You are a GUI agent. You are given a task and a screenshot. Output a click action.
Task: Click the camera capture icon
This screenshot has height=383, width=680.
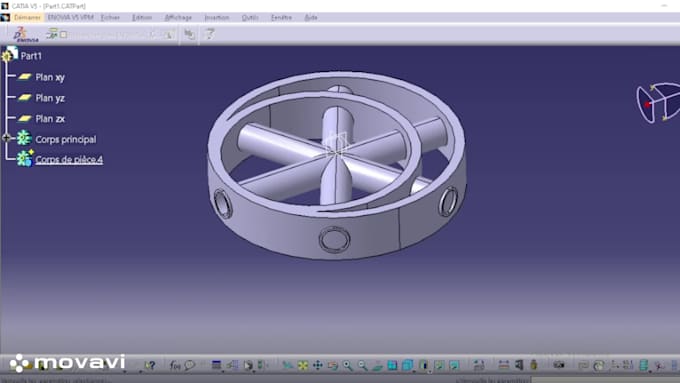[559, 365]
